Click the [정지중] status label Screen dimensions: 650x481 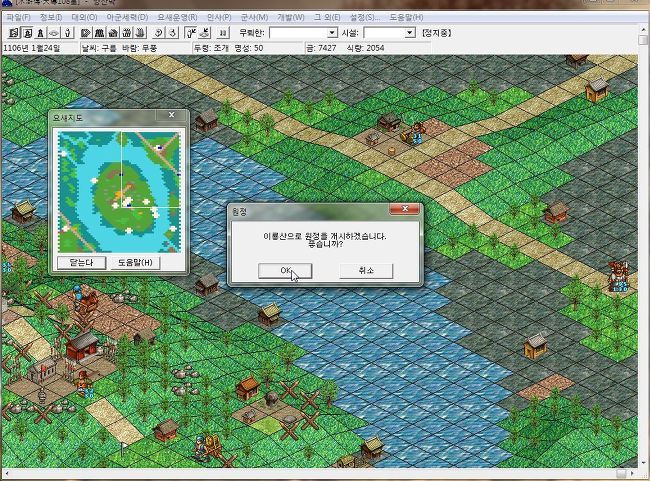[437, 33]
